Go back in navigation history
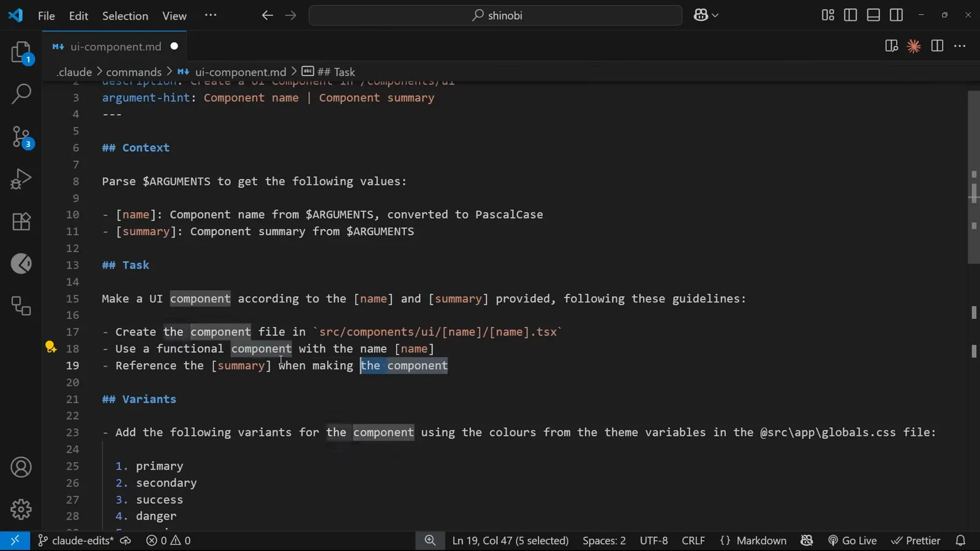The height and width of the screenshot is (551, 980). pos(267,15)
